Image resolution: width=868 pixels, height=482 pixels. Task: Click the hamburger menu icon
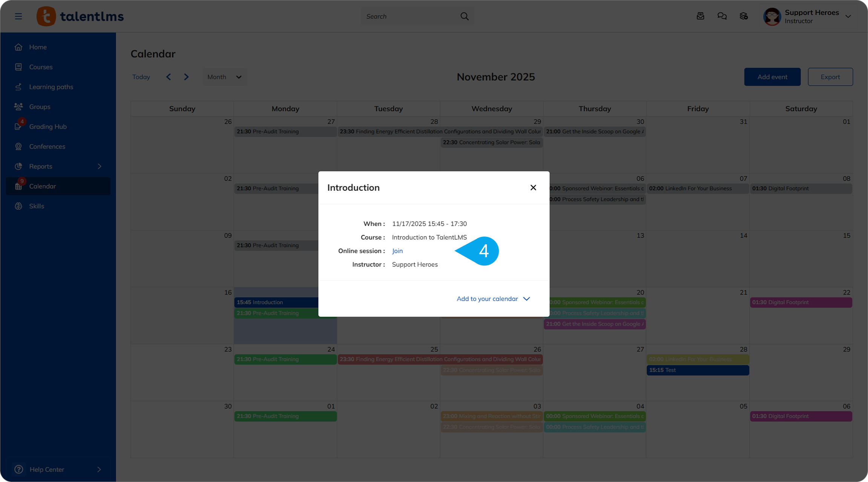18,16
